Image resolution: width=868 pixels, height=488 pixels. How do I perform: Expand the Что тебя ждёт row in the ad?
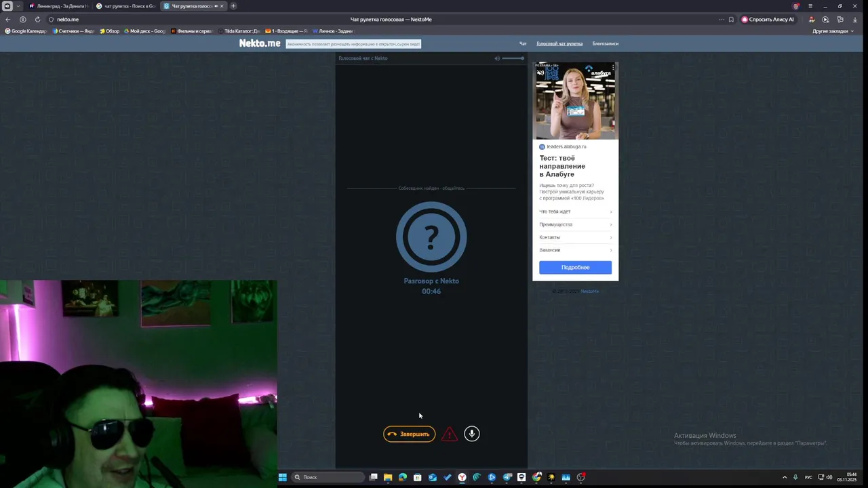click(x=575, y=211)
